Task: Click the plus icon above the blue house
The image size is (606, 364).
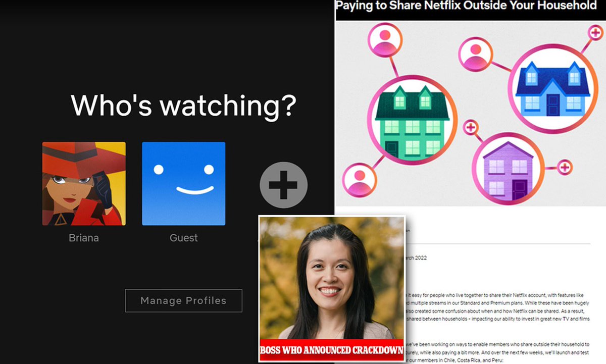Action: (595, 33)
